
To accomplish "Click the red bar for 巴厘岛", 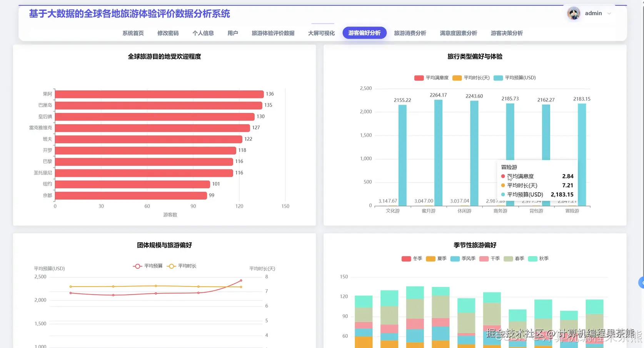I will pyautogui.click(x=158, y=105).
